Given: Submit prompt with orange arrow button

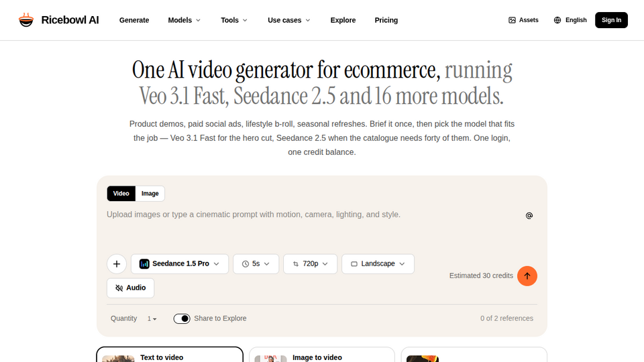Looking at the screenshot, I should 527,276.
